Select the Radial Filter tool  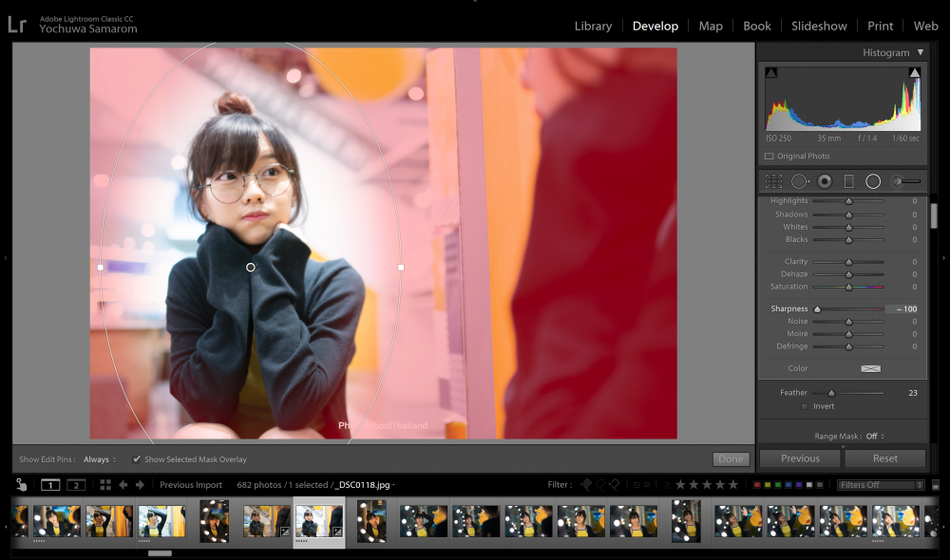coord(873,181)
